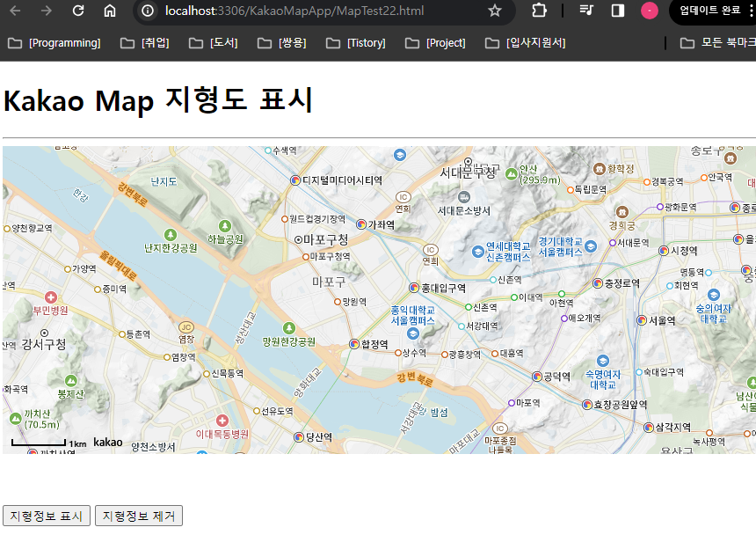Click the 삼각지역 station marker
The width and height of the screenshot is (756, 542).
pos(649,427)
